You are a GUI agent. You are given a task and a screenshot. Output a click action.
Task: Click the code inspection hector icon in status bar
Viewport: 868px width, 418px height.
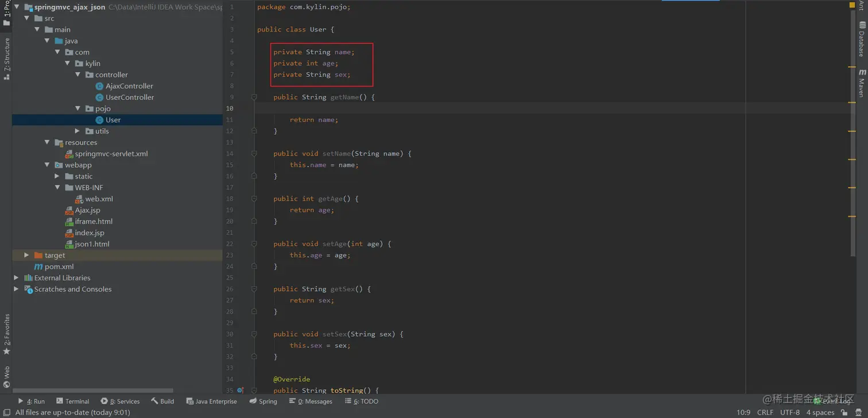click(859, 412)
